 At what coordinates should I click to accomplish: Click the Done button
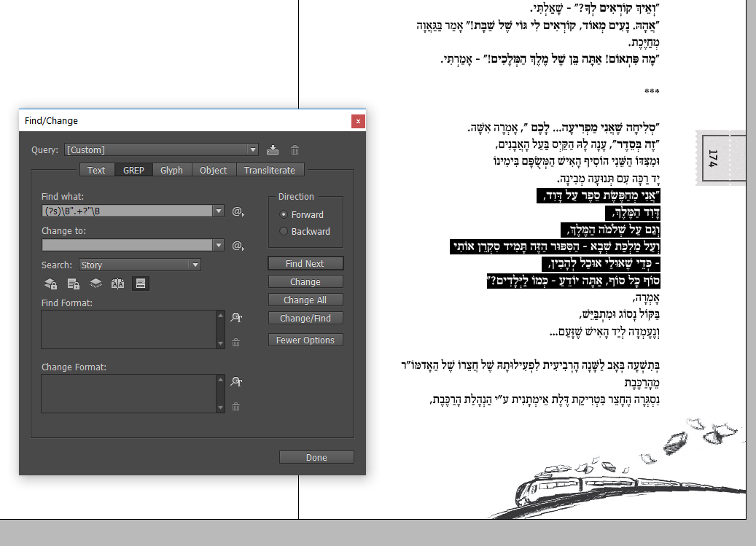pos(317,457)
